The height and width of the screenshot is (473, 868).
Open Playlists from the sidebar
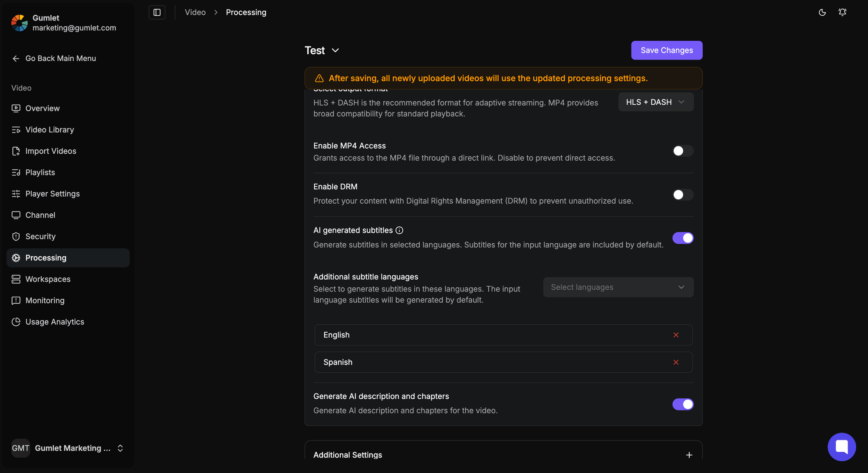pyautogui.click(x=39, y=172)
